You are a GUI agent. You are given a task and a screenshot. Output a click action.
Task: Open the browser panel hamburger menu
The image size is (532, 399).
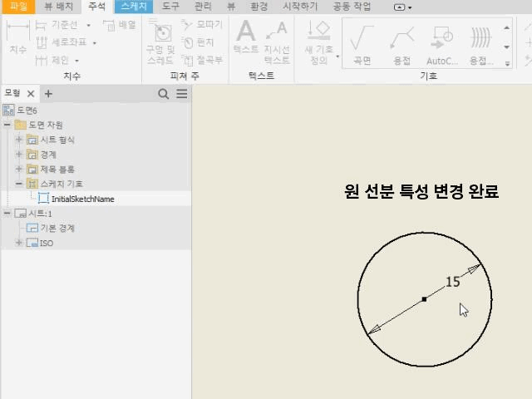182,94
